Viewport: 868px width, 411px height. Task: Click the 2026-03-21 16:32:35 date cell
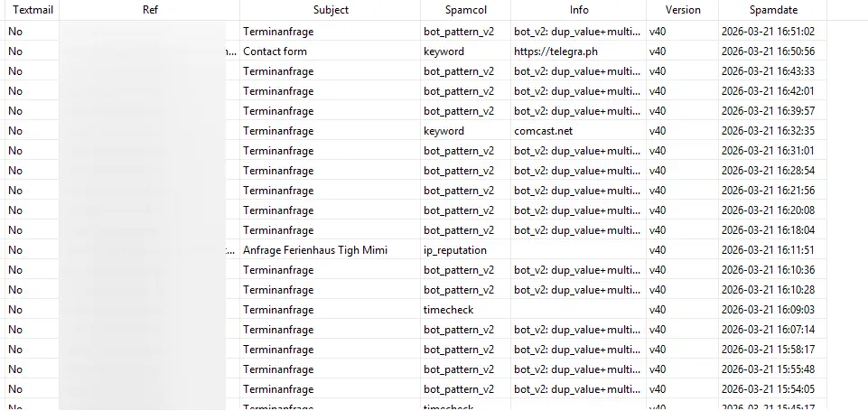(768, 131)
